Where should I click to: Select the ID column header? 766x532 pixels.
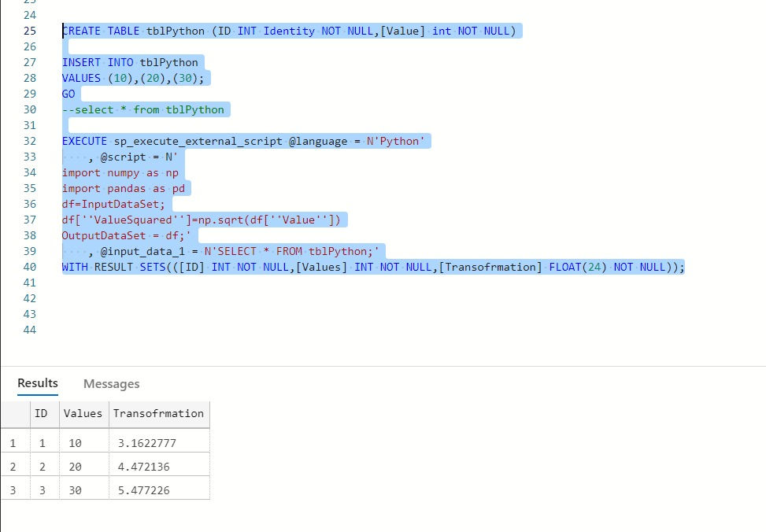click(x=45, y=414)
